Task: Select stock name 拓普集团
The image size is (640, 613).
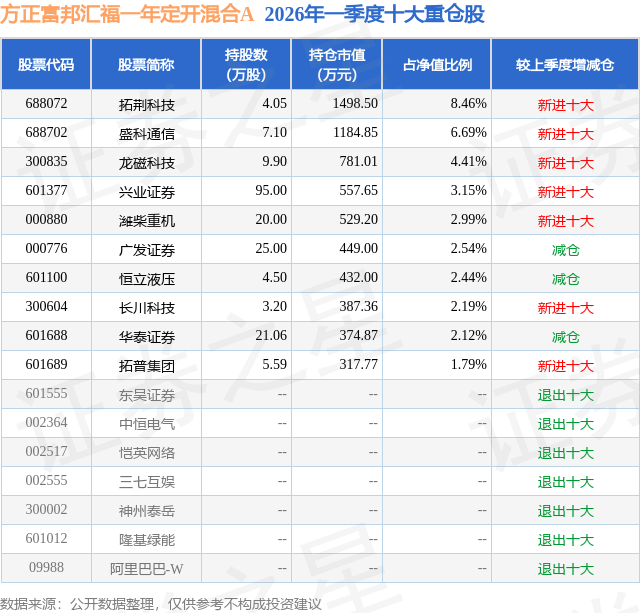Action: pos(147,366)
